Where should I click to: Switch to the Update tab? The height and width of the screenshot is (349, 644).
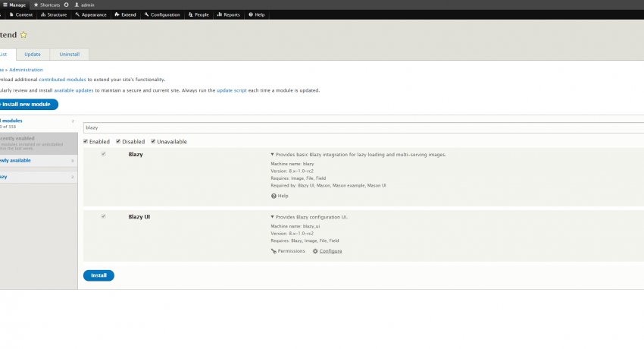(x=33, y=55)
